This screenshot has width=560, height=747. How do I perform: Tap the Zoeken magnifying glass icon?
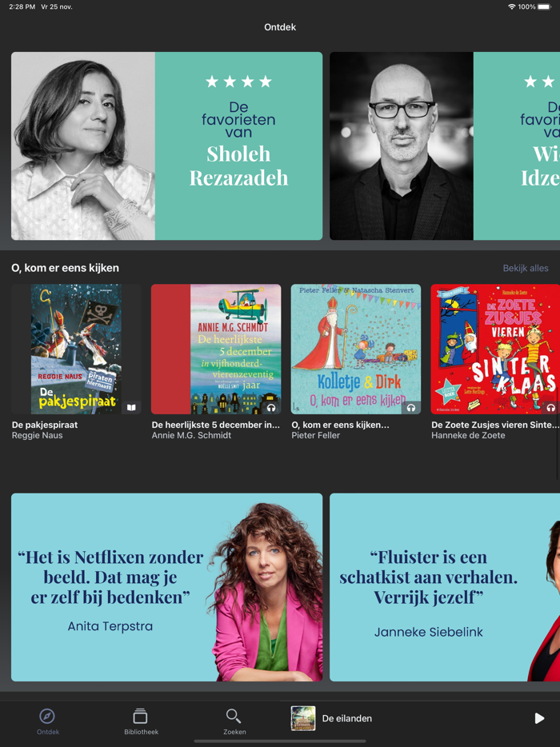234,716
